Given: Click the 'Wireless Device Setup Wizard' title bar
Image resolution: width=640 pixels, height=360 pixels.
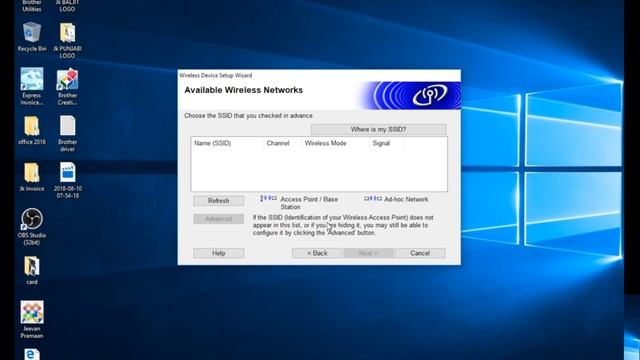Looking at the screenshot, I should pyautogui.click(x=319, y=75).
